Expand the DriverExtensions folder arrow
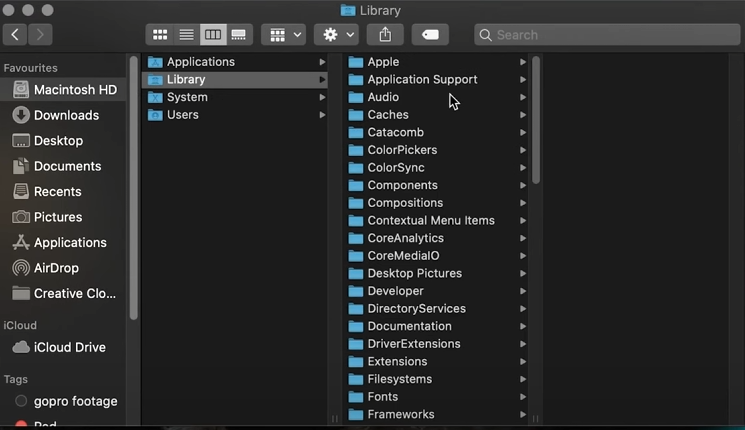 point(523,344)
